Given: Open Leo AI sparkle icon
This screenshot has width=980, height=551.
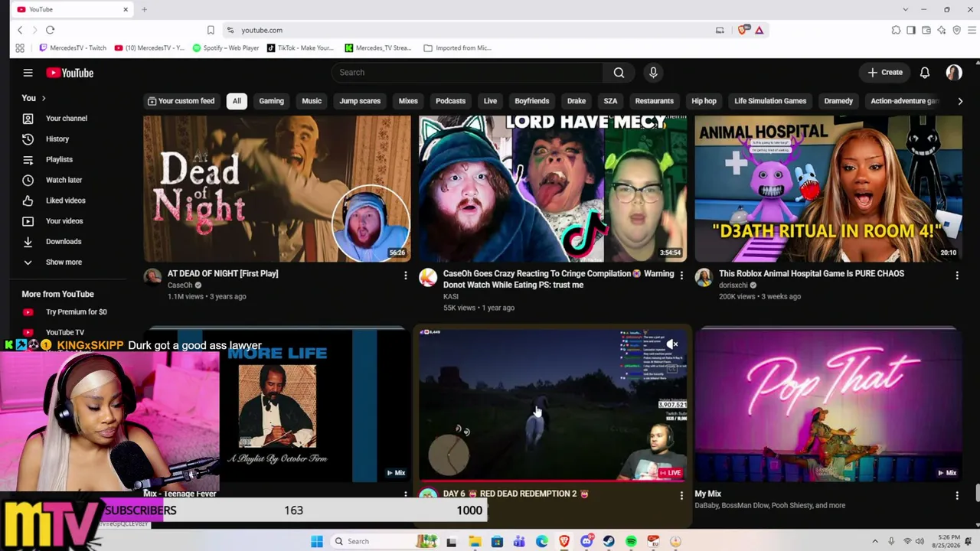Looking at the screenshot, I should click(x=942, y=30).
